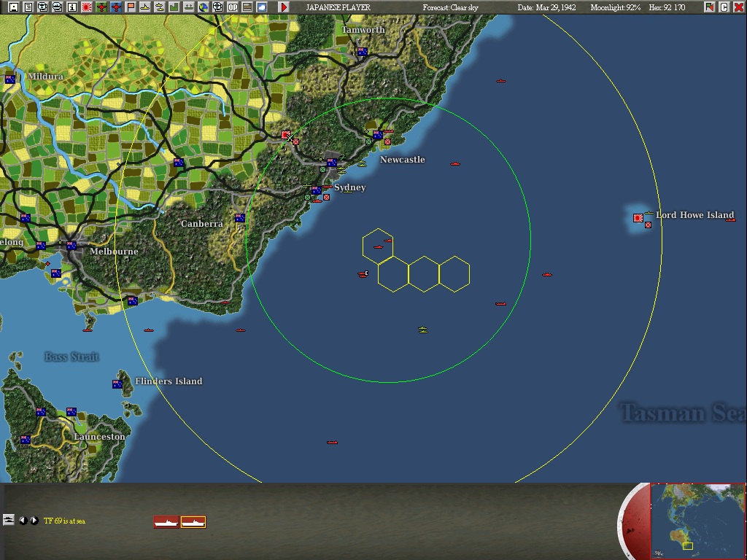Open the OP operations toolbar icon
The width and height of the screenshot is (747, 560).
(233, 7)
